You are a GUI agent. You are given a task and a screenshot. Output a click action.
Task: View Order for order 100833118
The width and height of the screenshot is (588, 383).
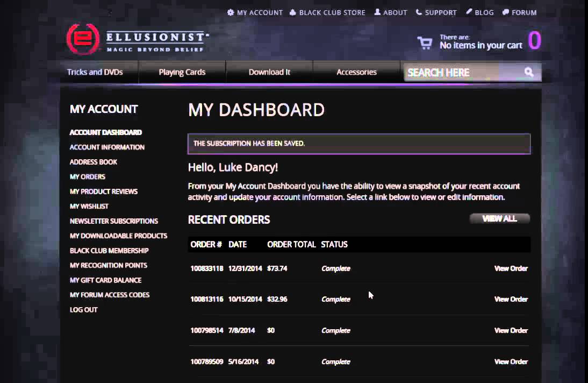click(511, 268)
